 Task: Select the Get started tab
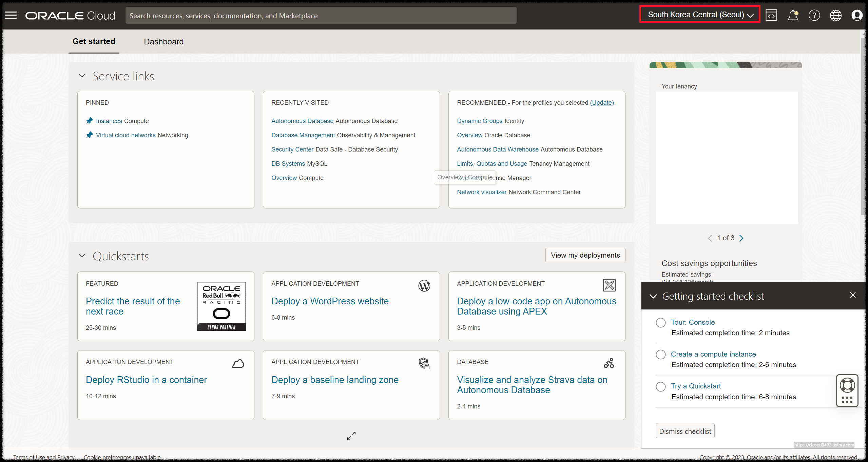coord(94,41)
